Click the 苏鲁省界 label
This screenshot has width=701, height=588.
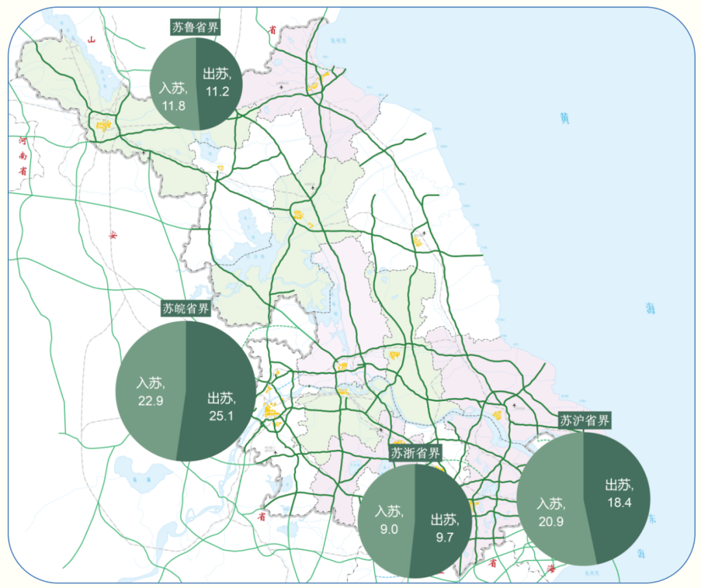[195, 27]
